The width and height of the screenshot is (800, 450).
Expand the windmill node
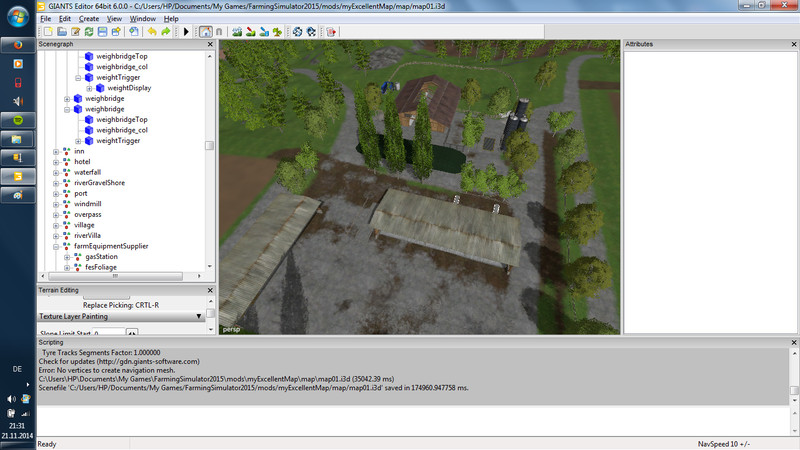click(56, 204)
